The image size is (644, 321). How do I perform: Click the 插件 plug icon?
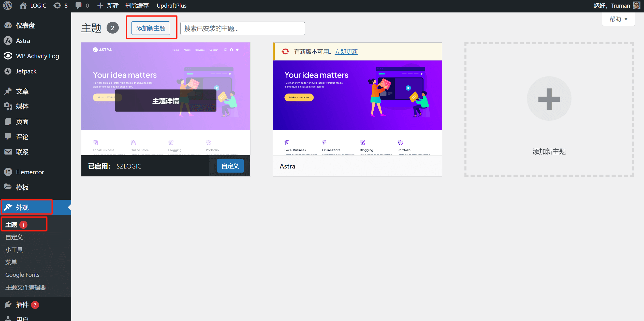pos(8,304)
